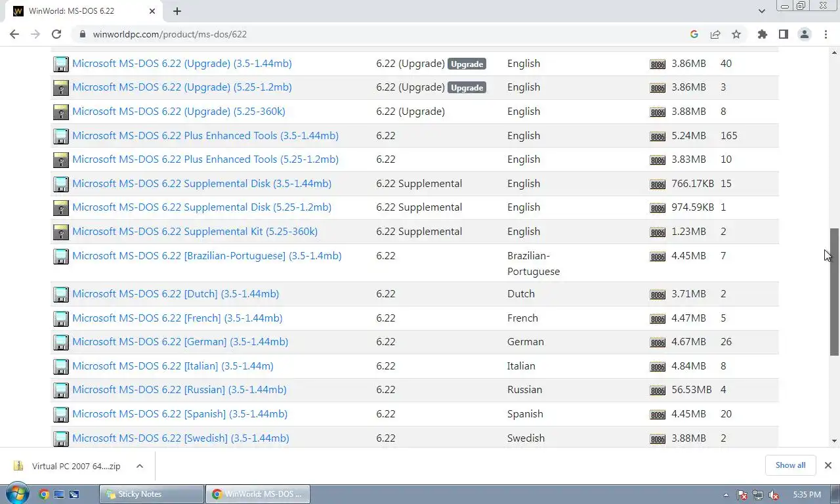Open the MS-DOS 6.22 [Italian] (3.5-1.44m) link

(x=173, y=366)
